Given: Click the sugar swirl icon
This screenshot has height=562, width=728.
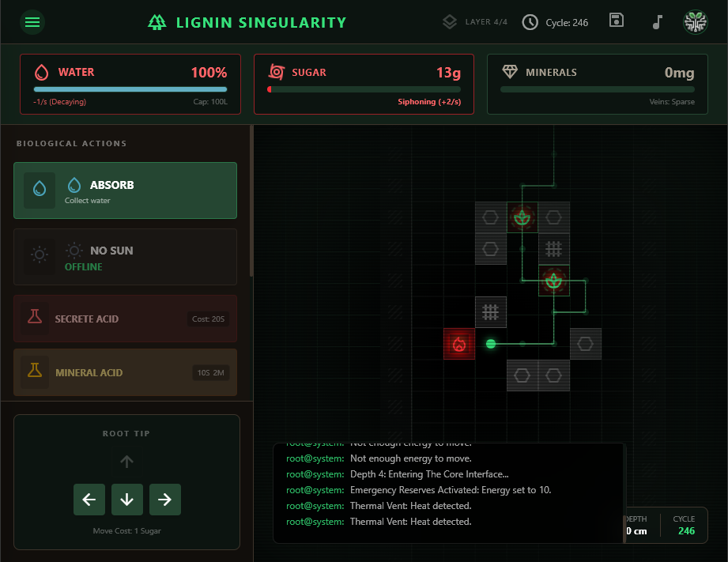Looking at the screenshot, I should 276,72.
